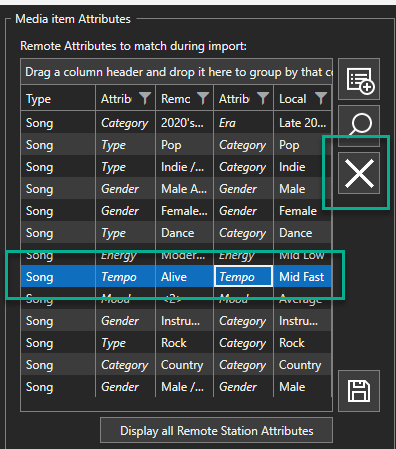Click the highlighted Tempo attribute cell
The width and height of the screenshot is (396, 449).
243,276
